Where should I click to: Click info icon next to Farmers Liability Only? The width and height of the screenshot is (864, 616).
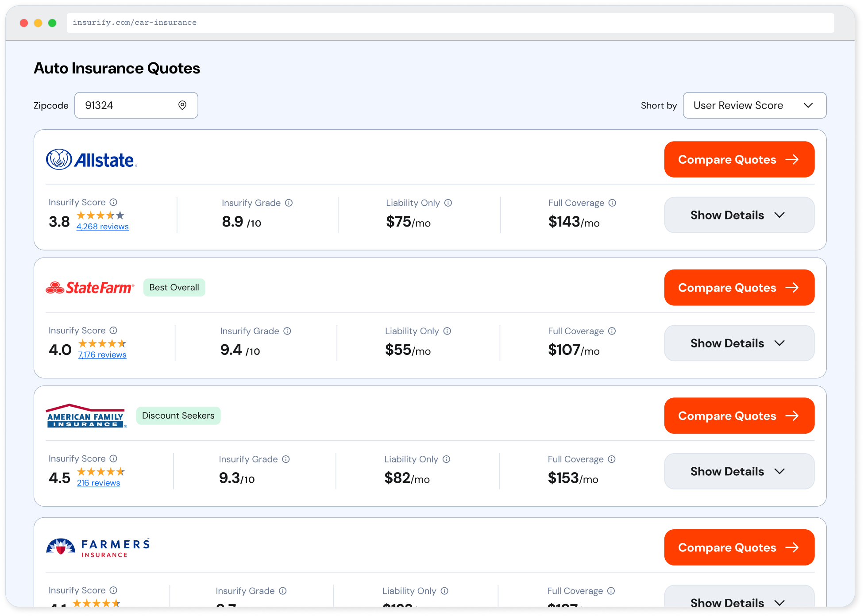tap(444, 591)
